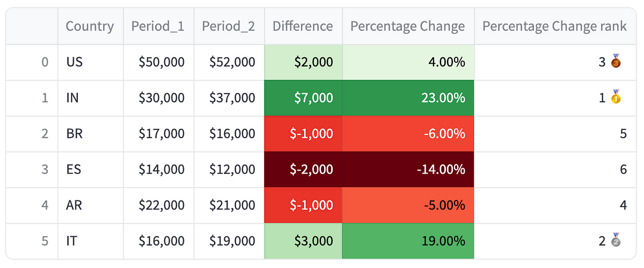Click the $50,000 Period_1 cell

click(x=158, y=62)
